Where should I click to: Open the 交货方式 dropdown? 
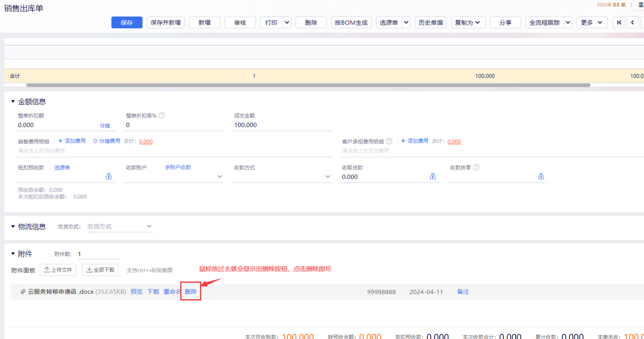pos(120,226)
